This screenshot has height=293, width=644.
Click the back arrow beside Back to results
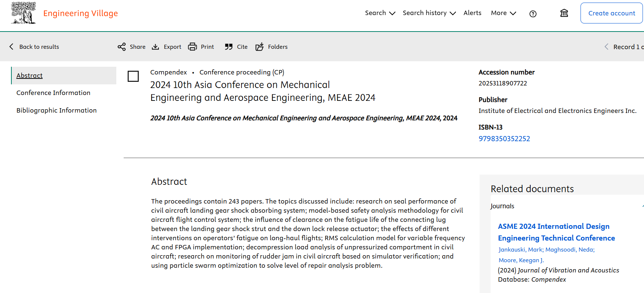[x=11, y=47]
